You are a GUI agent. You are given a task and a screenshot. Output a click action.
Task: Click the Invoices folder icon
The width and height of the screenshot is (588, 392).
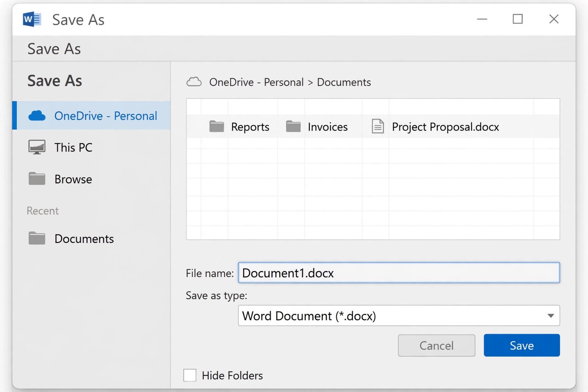click(x=293, y=126)
